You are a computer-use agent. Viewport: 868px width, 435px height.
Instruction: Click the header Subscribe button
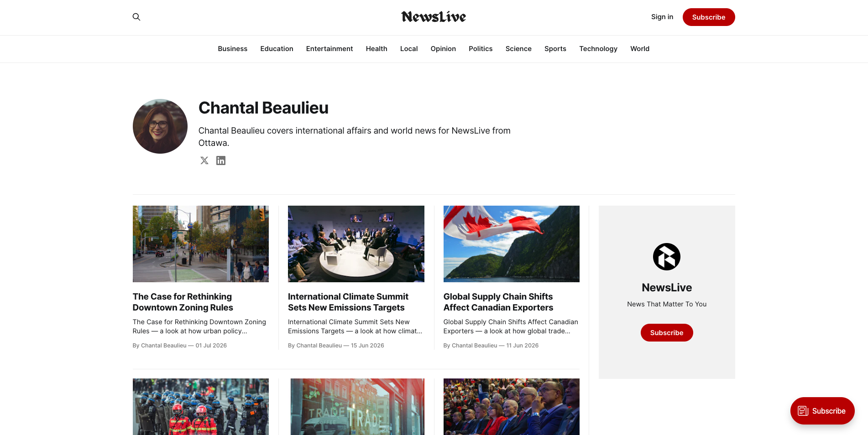click(709, 17)
